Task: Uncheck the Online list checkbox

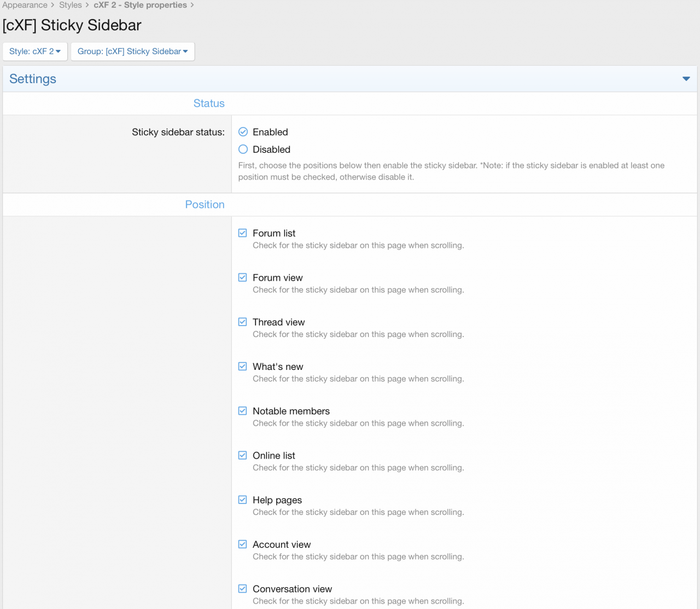Action: click(x=243, y=455)
